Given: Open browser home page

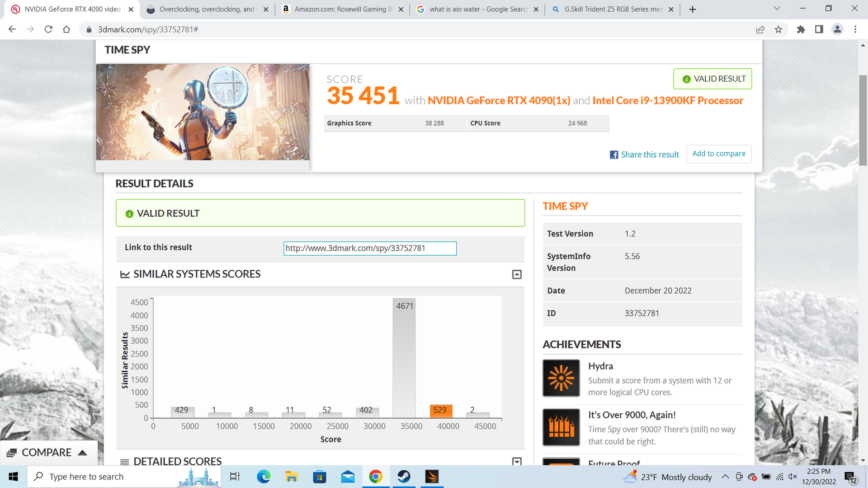Looking at the screenshot, I should click(66, 29).
